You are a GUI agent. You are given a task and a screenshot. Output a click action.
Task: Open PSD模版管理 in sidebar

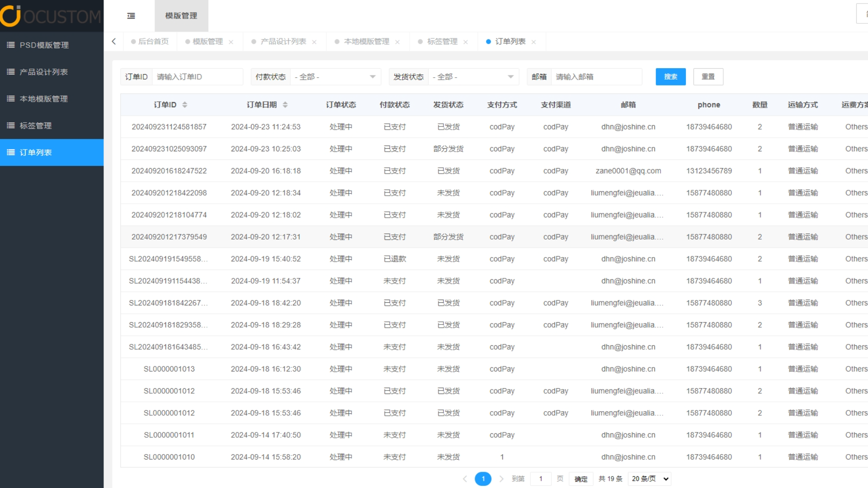tap(44, 45)
